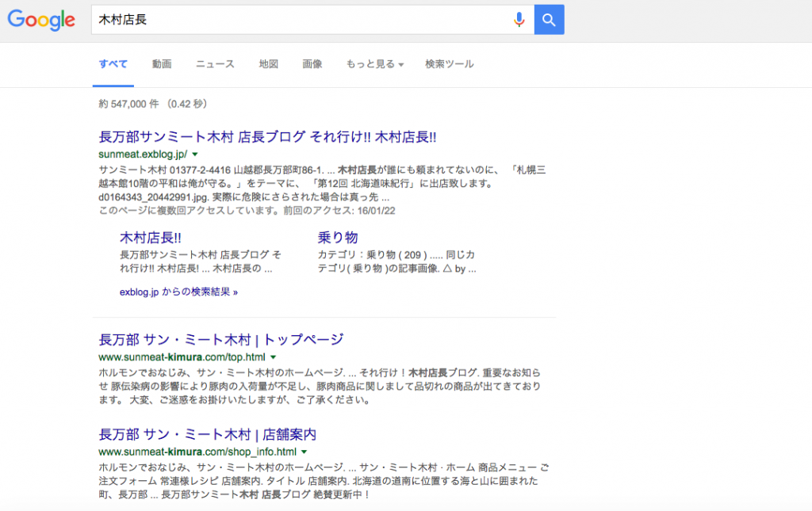
Task: Click exblog.jp からの検索結果 link
Action: pyautogui.click(x=178, y=292)
